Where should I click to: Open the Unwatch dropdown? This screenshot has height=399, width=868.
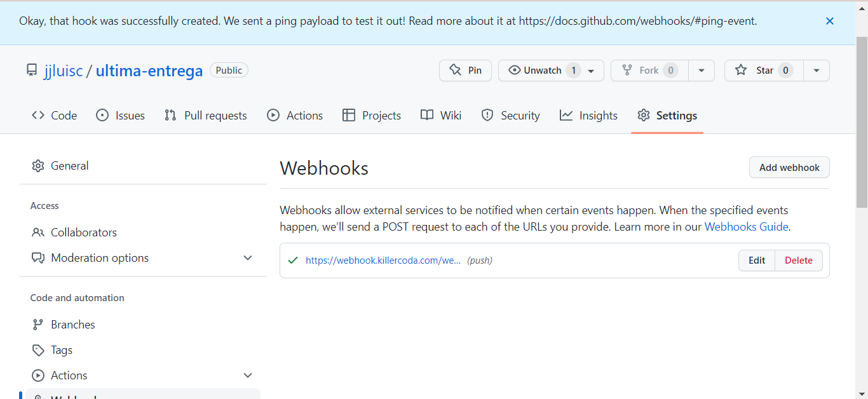click(x=591, y=70)
